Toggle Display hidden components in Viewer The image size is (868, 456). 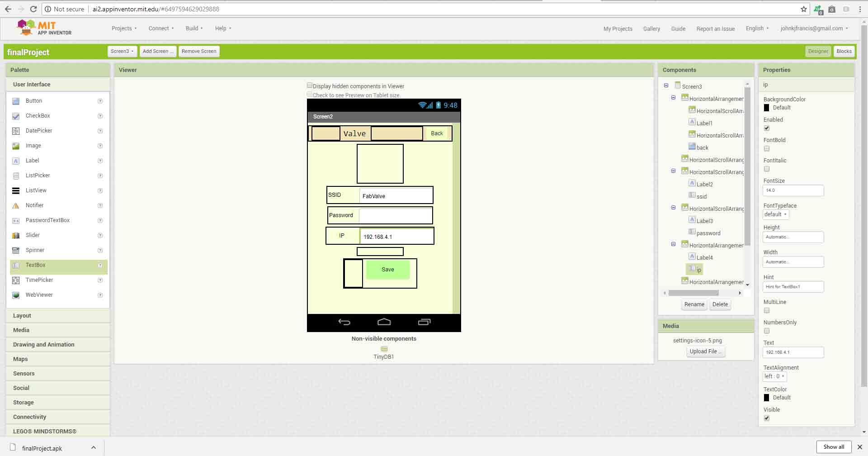310,85
